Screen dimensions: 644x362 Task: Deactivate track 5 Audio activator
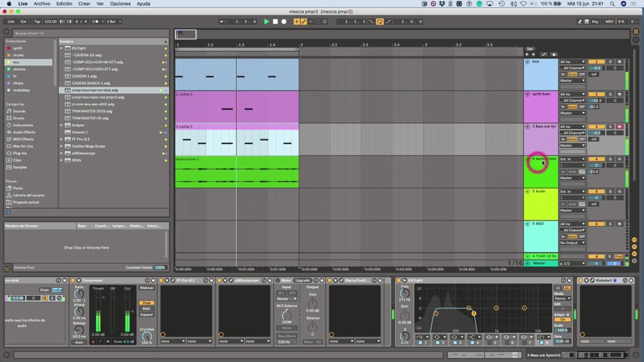coord(596,191)
